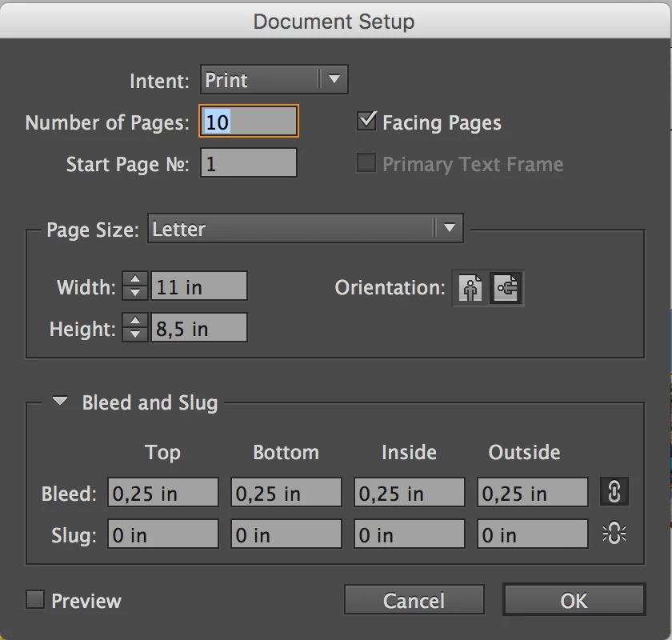Collapse the Bleed and Slug section
This screenshot has width=672, height=640.
[x=59, y=402]
